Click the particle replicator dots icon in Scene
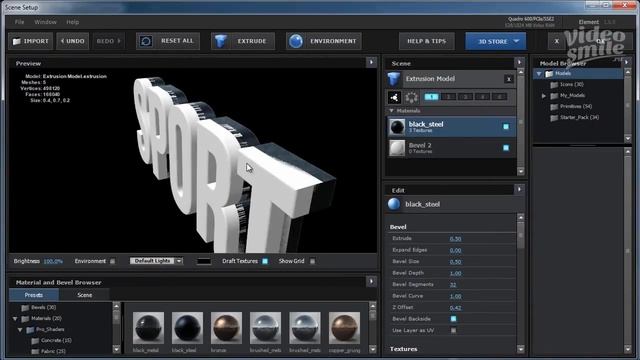Screen dimensions: 640x360 pyautogui.click(x=411, y=97)
